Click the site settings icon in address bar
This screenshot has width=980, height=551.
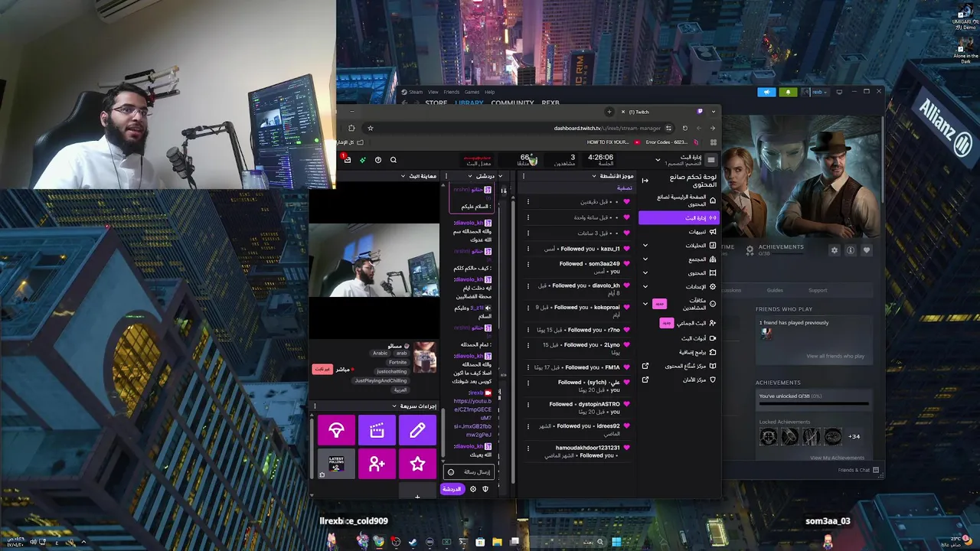tap(668, 128)
